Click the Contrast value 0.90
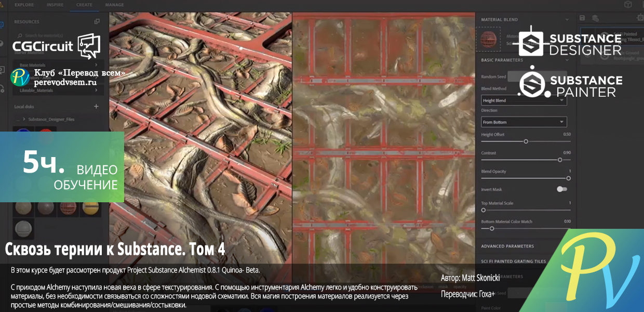Viewport: 644px width, 312px height. tap(567, 153)
